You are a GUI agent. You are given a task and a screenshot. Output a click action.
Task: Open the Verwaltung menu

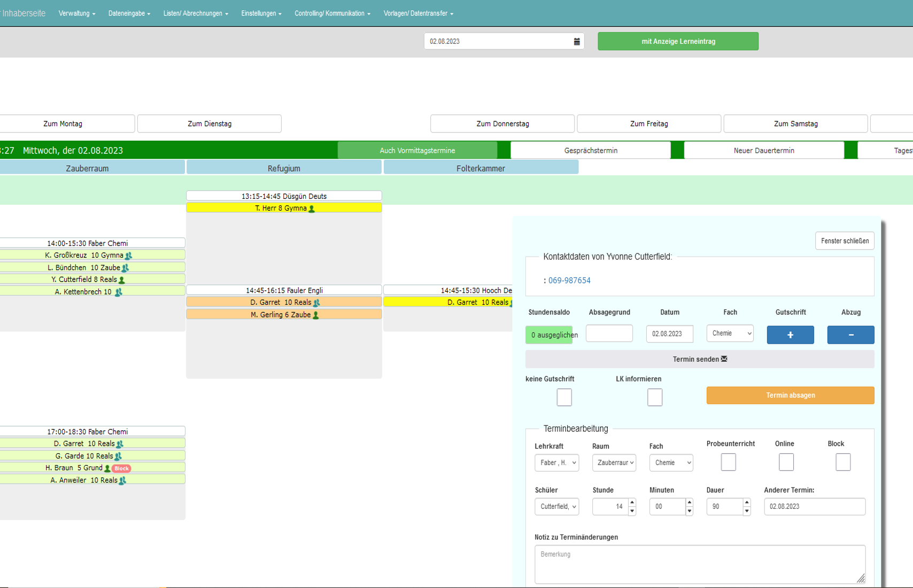click(77, 13)
